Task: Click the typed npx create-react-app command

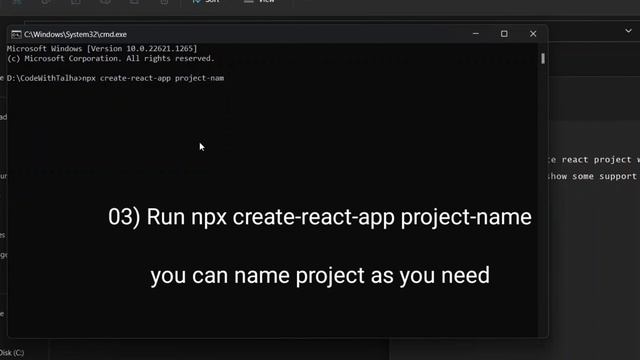Action: [153, 78]
